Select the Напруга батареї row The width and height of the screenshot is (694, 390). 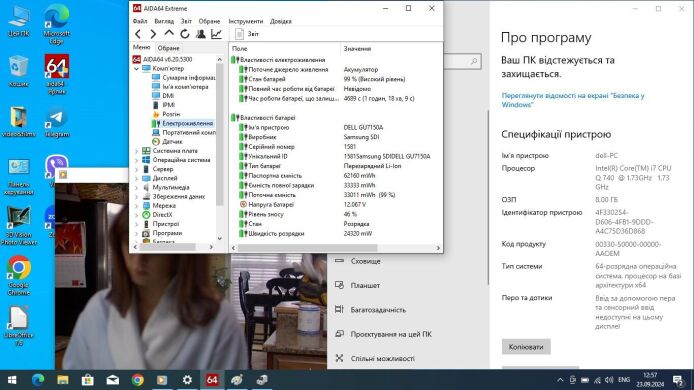(x=336, y=205)
